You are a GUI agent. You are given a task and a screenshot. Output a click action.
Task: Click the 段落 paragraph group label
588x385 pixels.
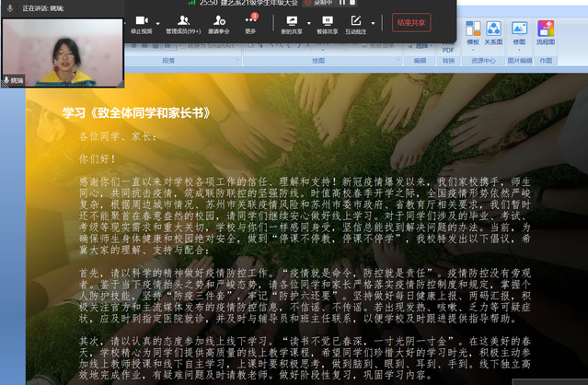point(168,60)
